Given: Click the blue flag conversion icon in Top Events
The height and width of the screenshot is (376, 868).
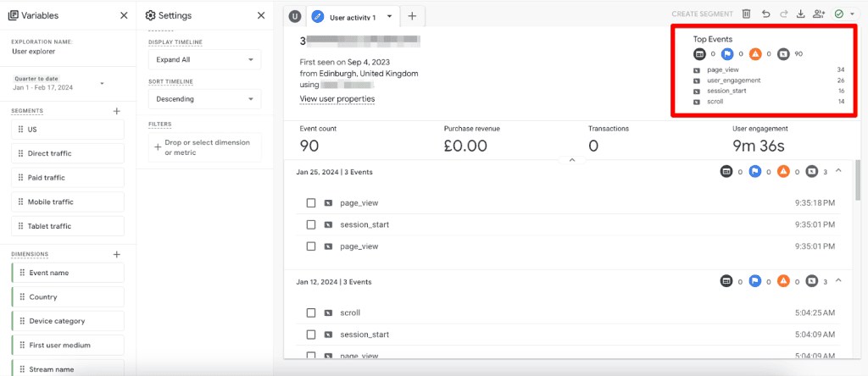Looking at the screenshot, I should click(x=727, y=53).
